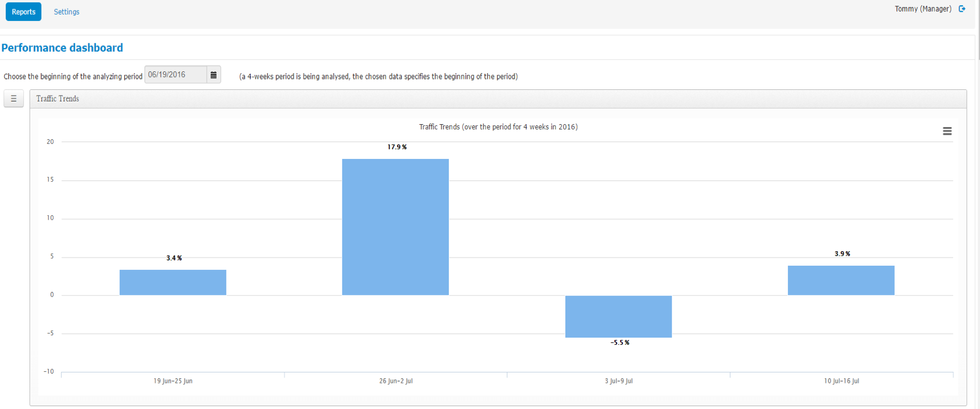The height and width of the screenshot is (409, 980).
Task: Click the logout icon next to Tommy (Manager)
Action: point(962,9)
